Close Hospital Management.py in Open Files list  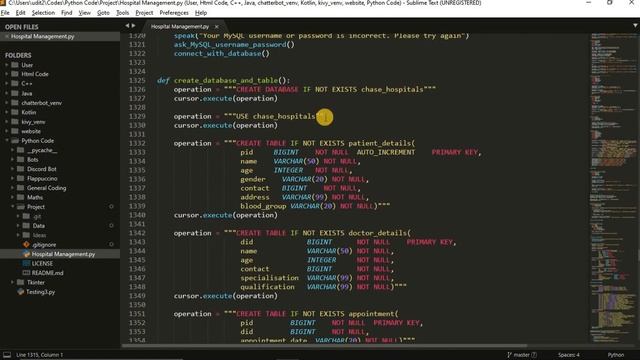click(x=7, y=36)
